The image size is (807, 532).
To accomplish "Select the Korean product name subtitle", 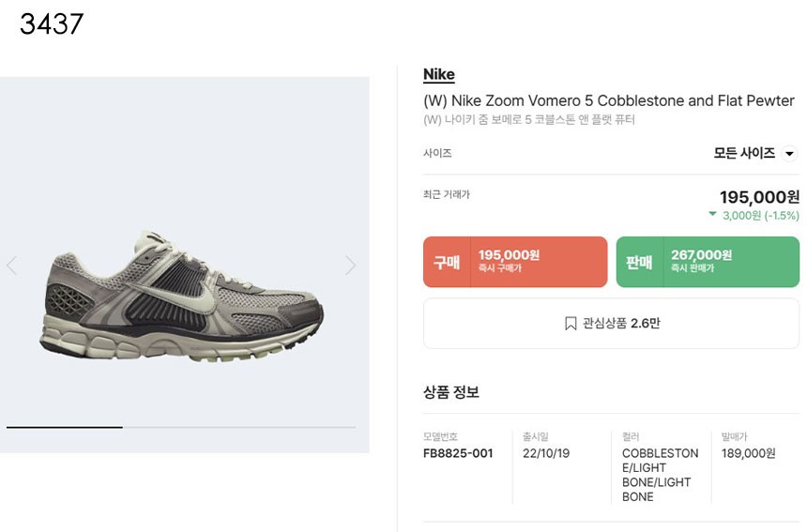I will click(x=528, y=120).
